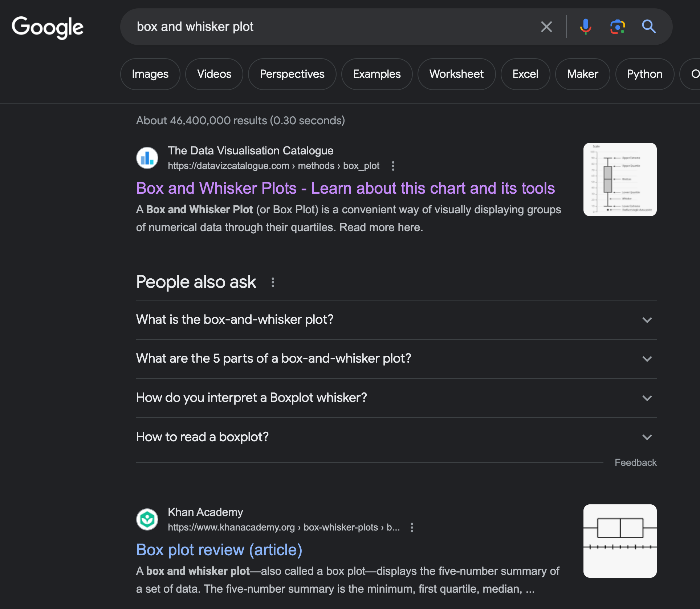700x609 pixels.
Task: Select the Examples filter chip
Action: tap(377, 74)
